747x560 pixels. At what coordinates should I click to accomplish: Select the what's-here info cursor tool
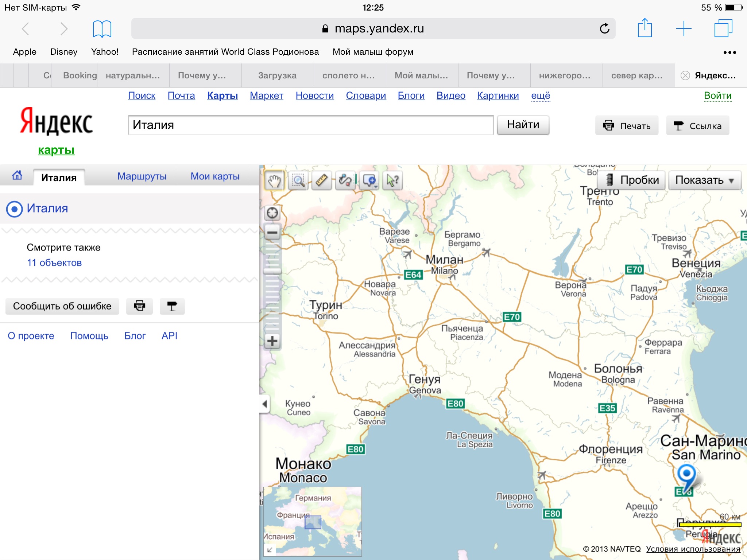point(392,180)
